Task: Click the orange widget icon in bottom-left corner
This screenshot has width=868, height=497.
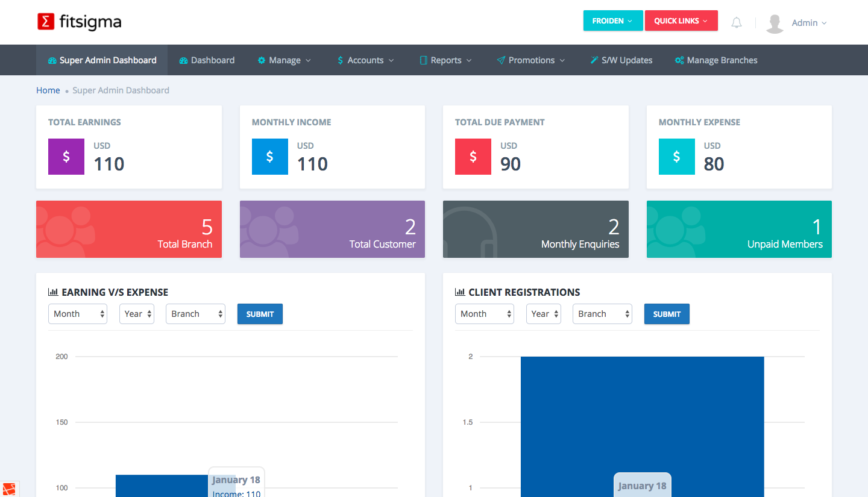Action: (x=9, y=489)
